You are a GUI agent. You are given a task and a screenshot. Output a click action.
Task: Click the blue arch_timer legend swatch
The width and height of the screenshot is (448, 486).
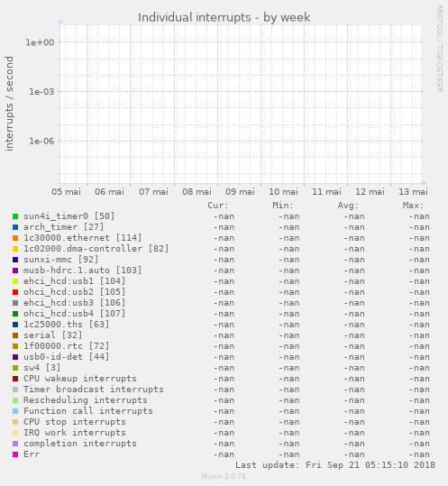(x=15, y=227)
